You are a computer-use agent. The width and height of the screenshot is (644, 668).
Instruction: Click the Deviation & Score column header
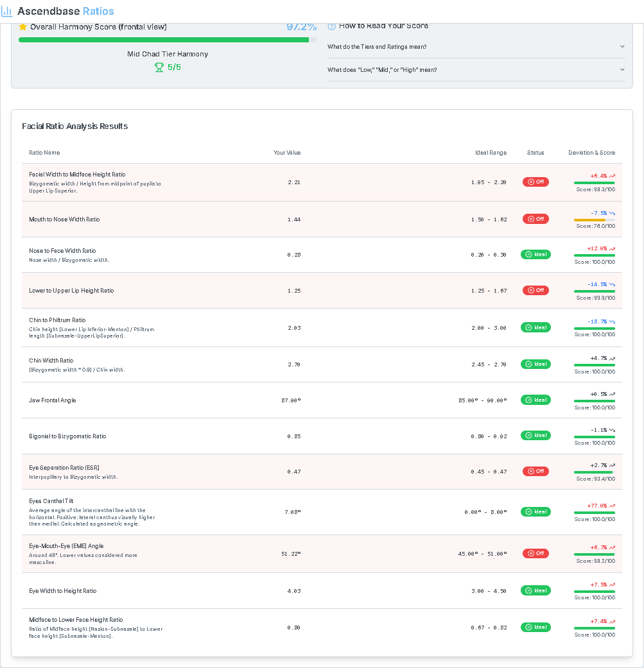(591, 153)
